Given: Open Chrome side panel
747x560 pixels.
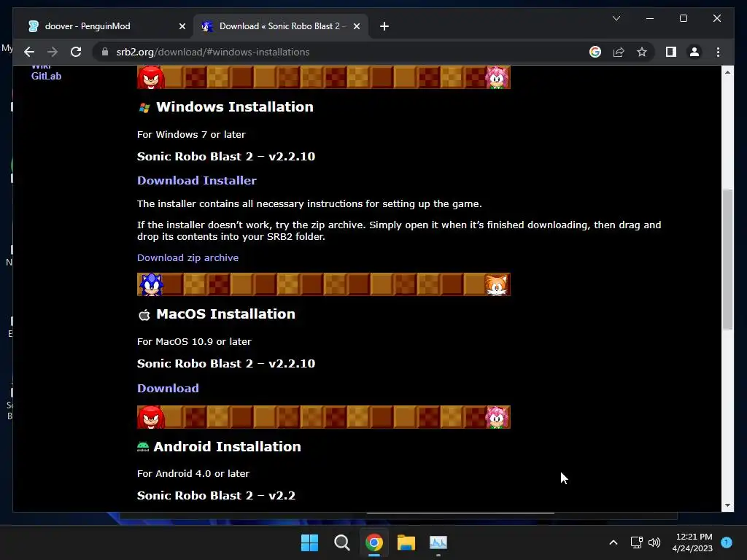Looking at the screenshot, I should coord(671,52).
